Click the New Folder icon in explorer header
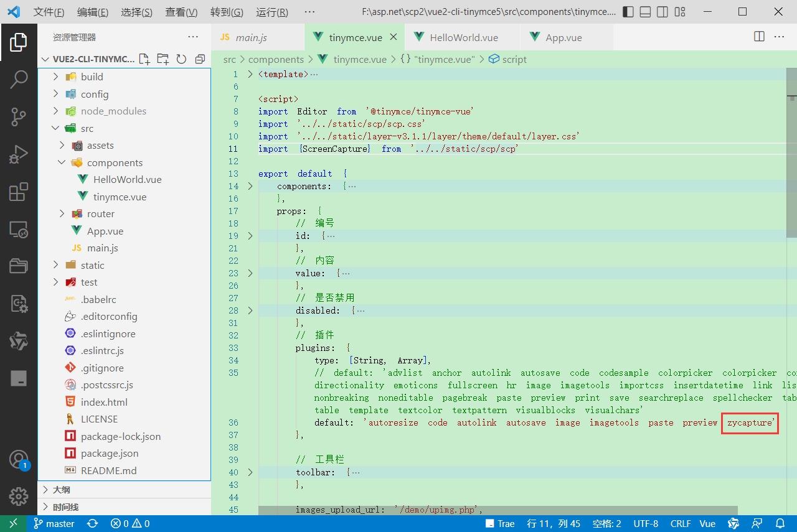Image resolution: width=797 pixels, height=532 pixels. pos(163,59)
